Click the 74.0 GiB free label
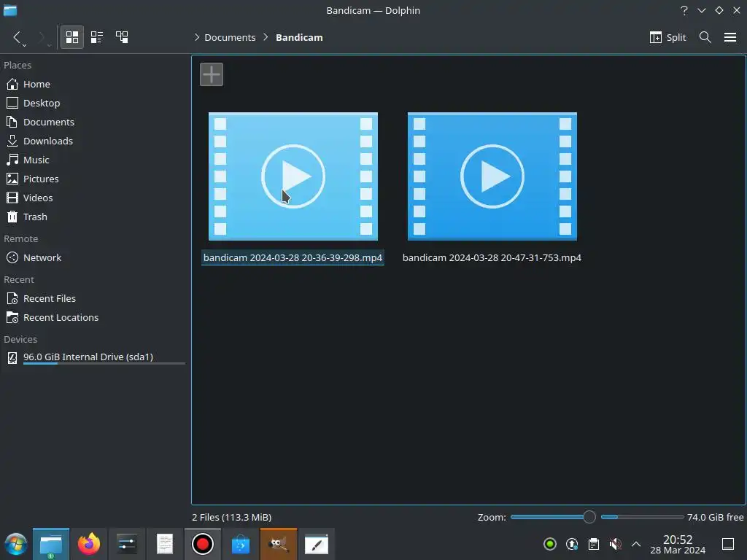The height and width of the screenshot is (560, 747). (715, 517)
